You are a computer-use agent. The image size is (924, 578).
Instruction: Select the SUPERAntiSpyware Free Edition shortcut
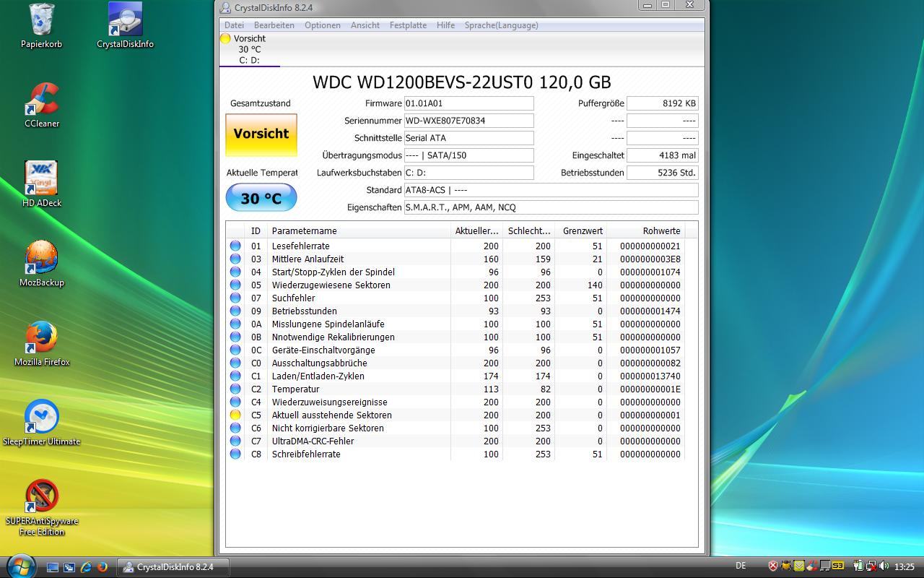pos(42,508)
